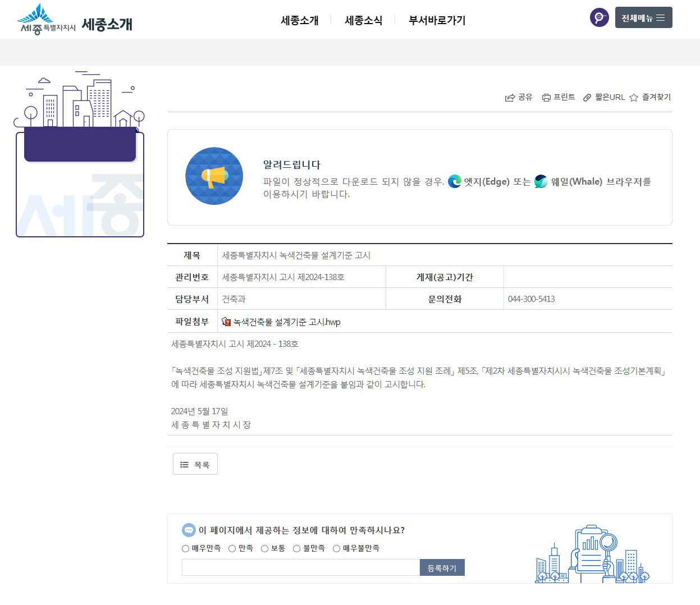This screenshot has height=605, width=700.
Task: Copy the 짧은URL link icon
Action: (587, 98)
